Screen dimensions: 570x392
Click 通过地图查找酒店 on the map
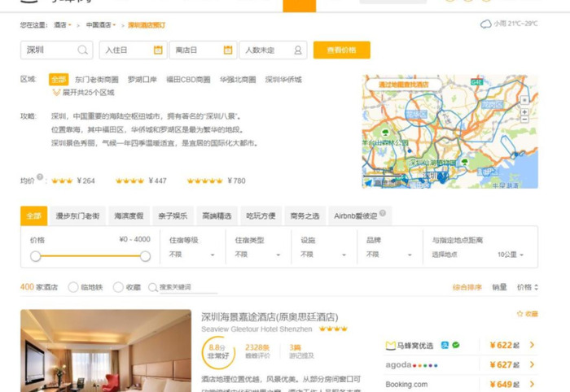[x=404, y=85]
